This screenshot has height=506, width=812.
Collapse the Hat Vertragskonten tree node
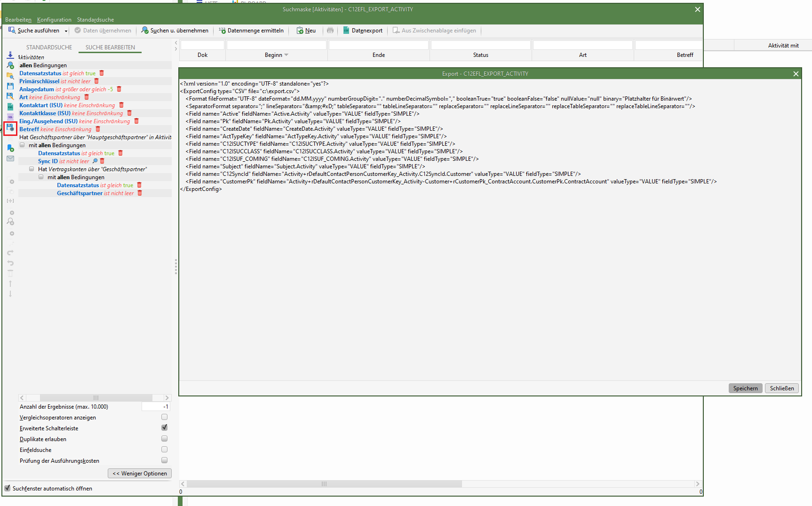32,169
